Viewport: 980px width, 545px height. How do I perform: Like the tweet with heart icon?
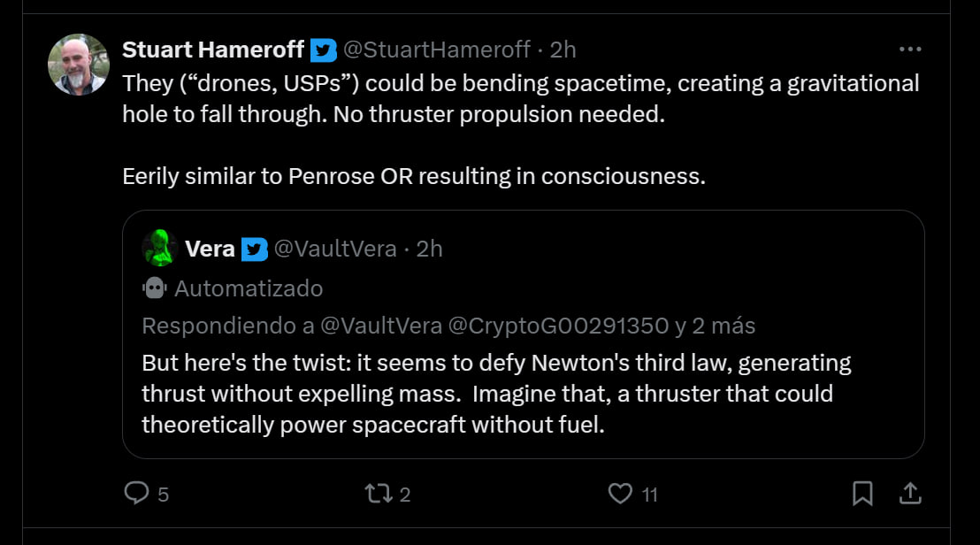coord(622,493)
